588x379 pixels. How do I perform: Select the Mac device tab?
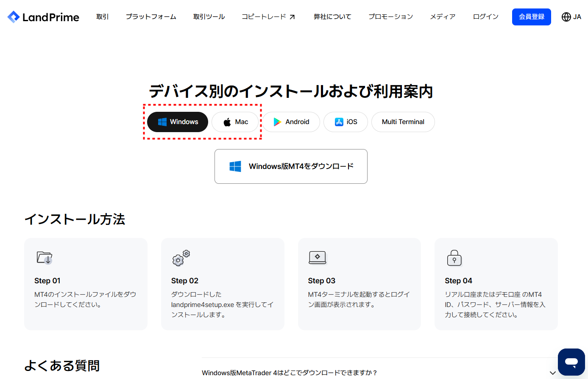[235, 122]
